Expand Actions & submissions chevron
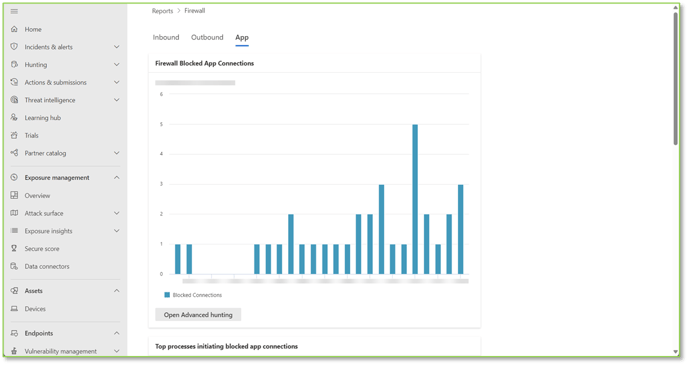688x365 pixels. 117,82
